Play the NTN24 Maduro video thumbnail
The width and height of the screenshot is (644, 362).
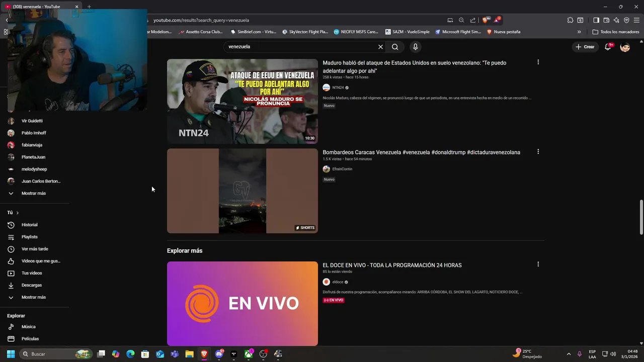pyautogui.click(x=243, y=102)
